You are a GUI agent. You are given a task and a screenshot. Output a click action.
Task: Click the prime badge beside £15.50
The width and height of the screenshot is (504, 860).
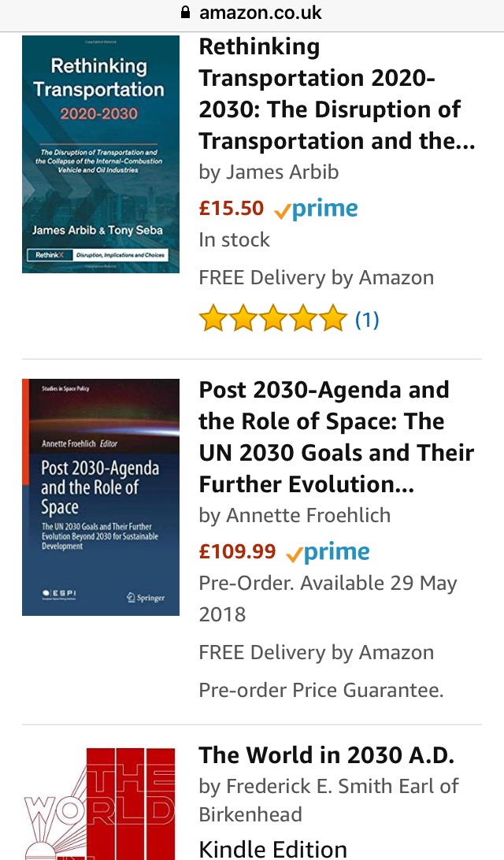pos(316,209)
